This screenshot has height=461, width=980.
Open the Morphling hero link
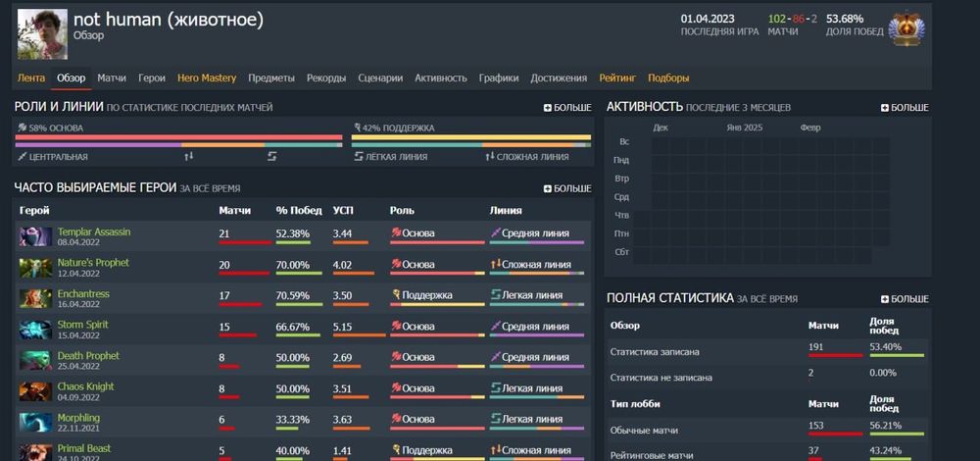[x=78, y=417]
